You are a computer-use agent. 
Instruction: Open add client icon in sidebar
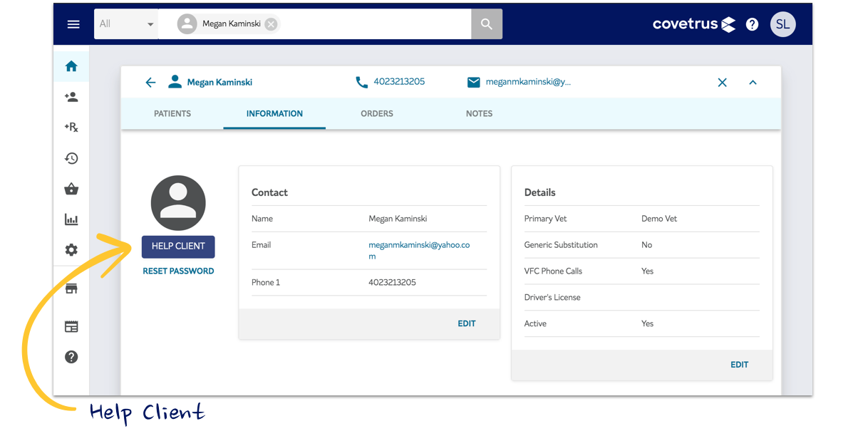tap(71, 97)
